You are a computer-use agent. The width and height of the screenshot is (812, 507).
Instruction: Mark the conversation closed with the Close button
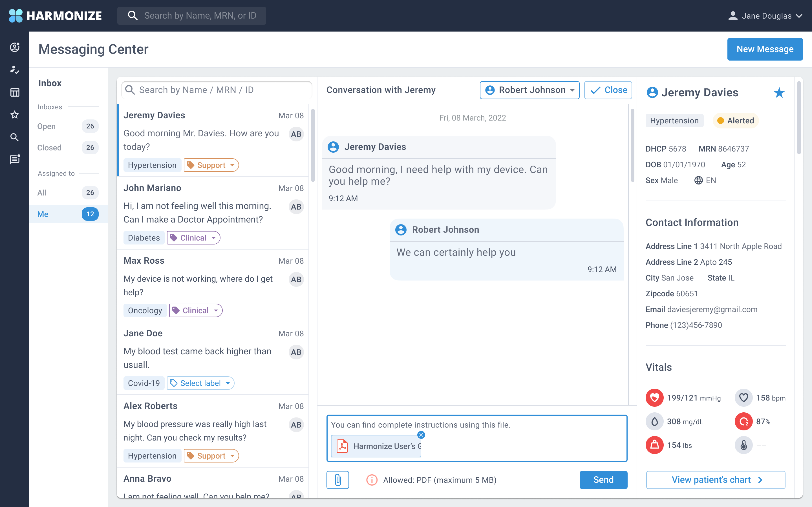608,90
